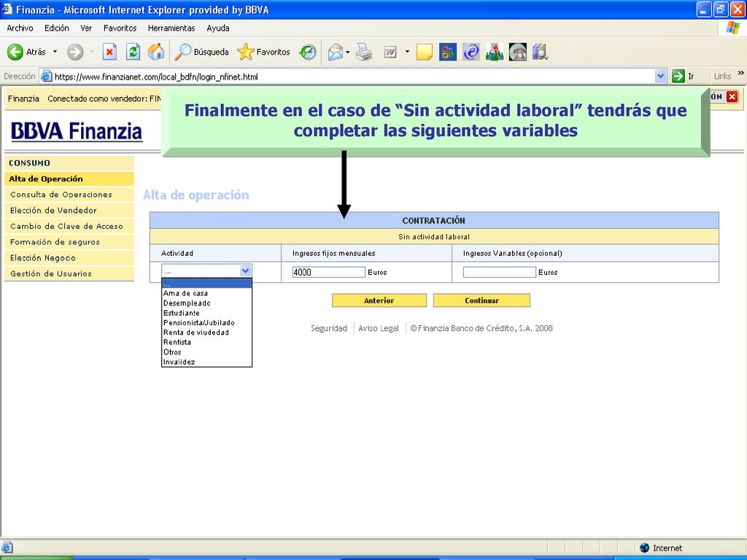Viewport: 747px width, 560px height.
Task: Open the Favoritos menu in menu bar
Action: pyautogui.click(x=120, y=28)
